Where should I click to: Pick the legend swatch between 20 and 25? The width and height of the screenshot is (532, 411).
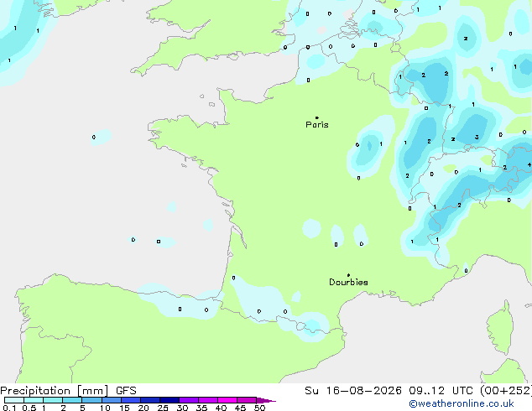click(150, 400)
